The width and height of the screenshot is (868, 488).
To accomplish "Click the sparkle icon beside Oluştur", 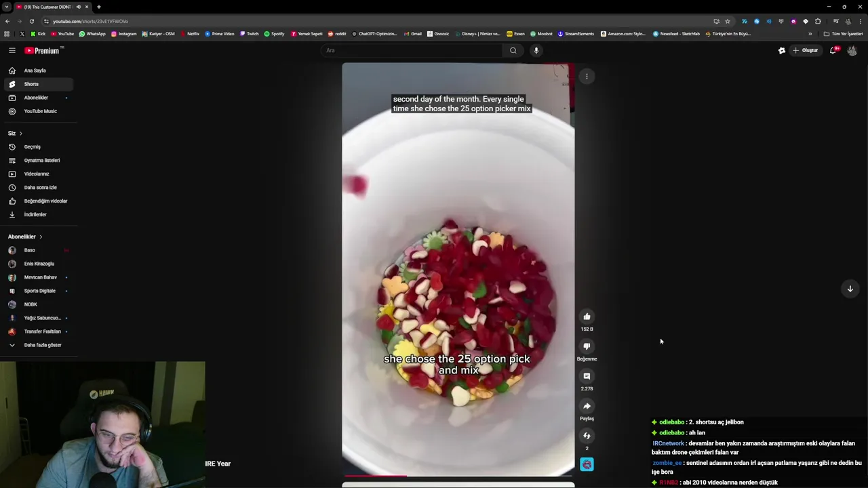I will pyautogui.click(x=781, y=50).
